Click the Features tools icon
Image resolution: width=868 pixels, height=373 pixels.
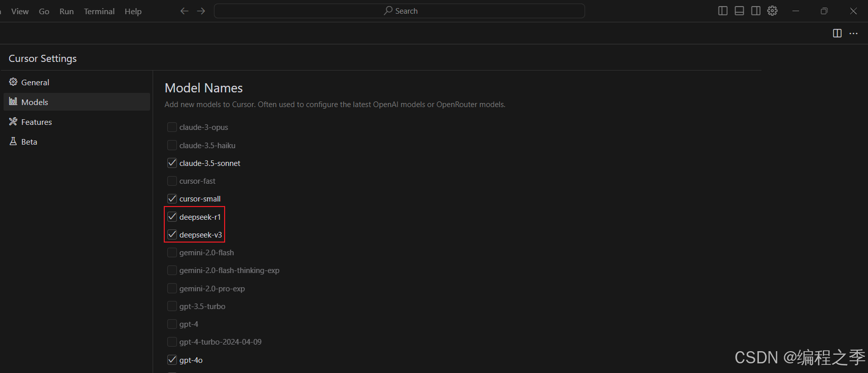pos(13,121)
